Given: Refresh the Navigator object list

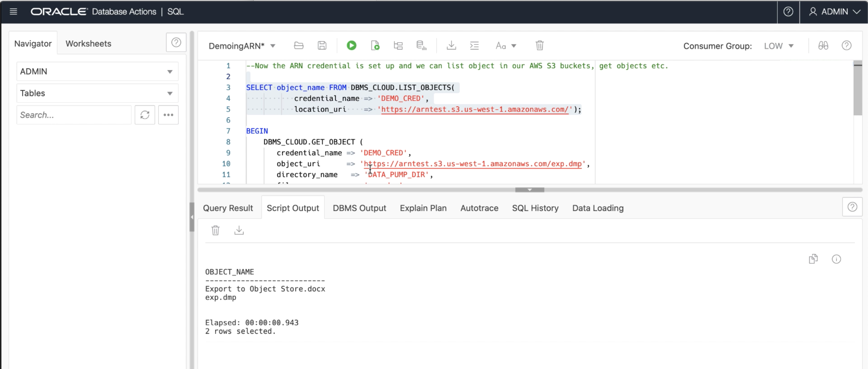Looking at the screenshot, I should click(145, 115).
